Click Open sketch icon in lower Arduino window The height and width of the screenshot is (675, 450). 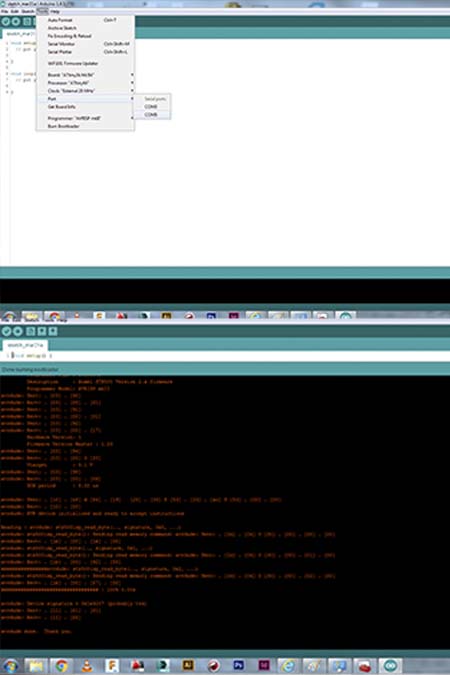tap(41, 331)
